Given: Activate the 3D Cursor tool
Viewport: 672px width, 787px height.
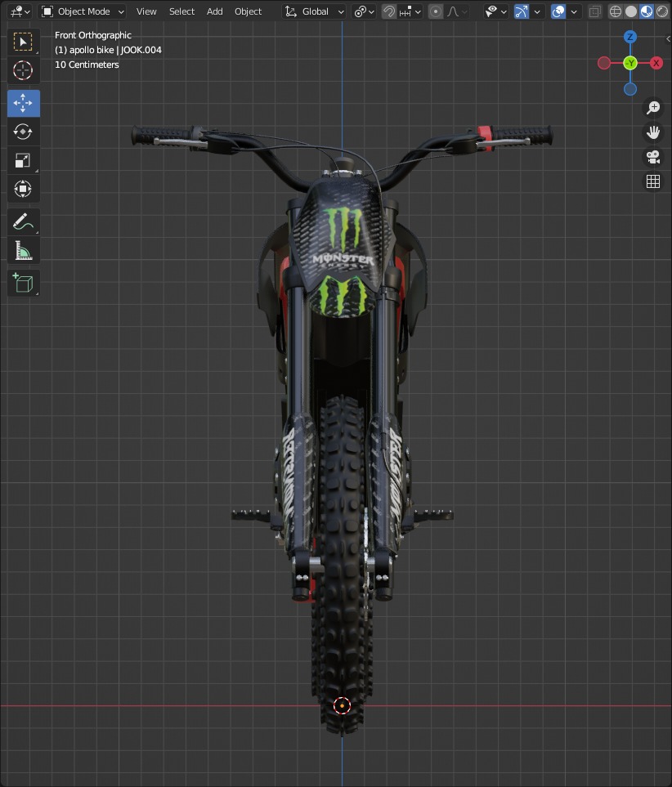Looking at the screenshot, I should [x=23, y=70].
